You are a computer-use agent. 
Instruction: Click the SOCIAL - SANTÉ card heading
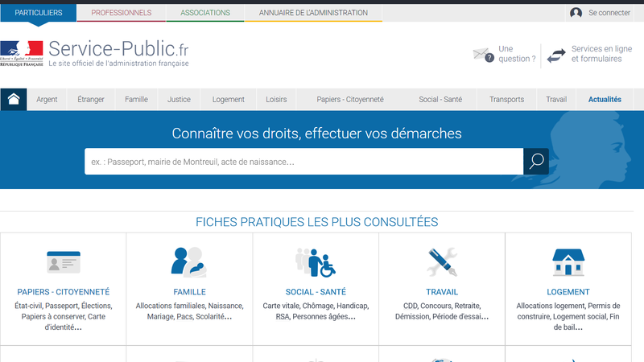pos(316,292)
